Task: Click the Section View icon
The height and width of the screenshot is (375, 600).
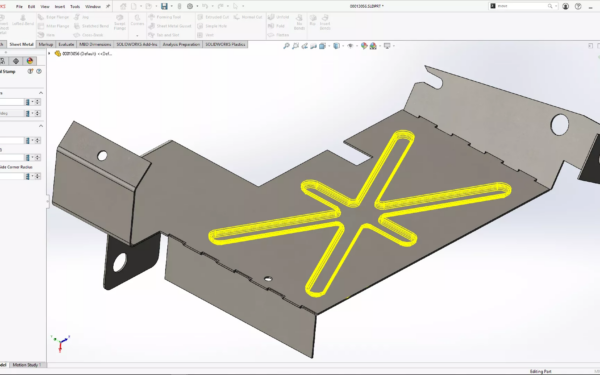Action: point(313,46)
